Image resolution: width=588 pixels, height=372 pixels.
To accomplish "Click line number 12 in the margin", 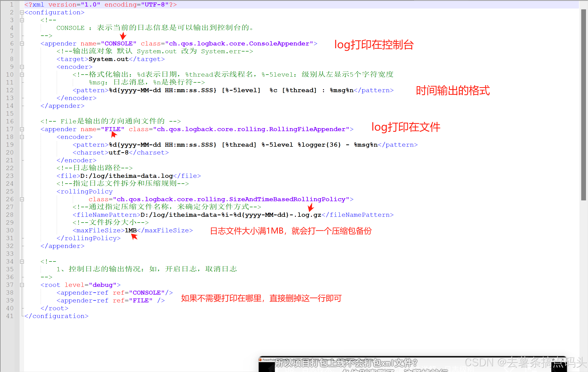I will [10, 90].
